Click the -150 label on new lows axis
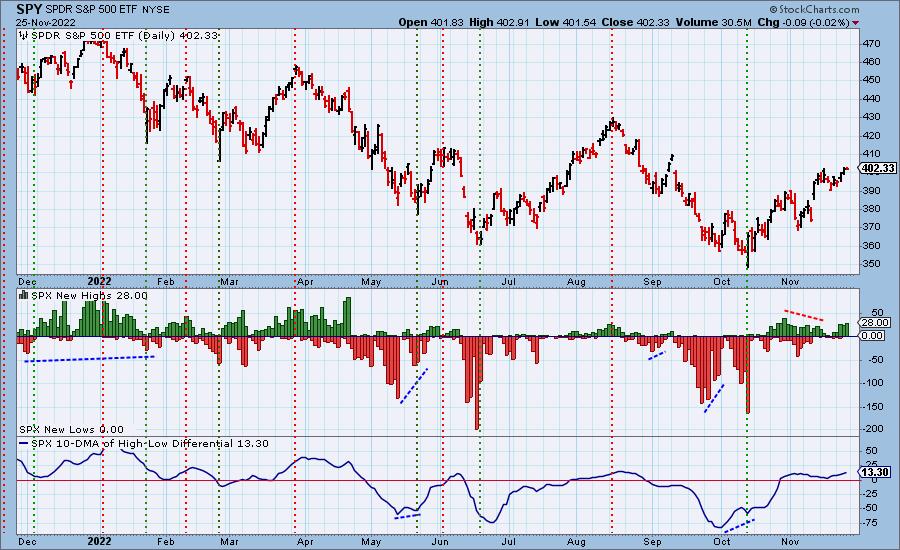 click(872, 406)
